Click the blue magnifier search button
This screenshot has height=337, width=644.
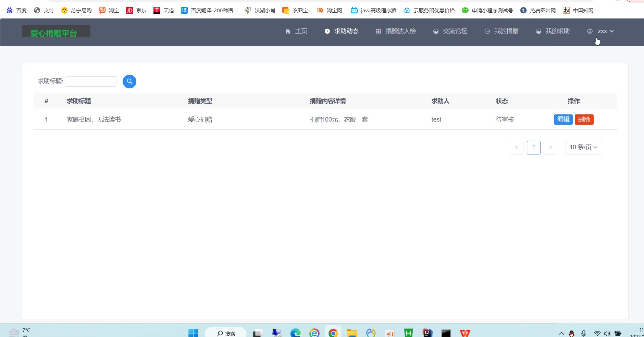[129, 82]
